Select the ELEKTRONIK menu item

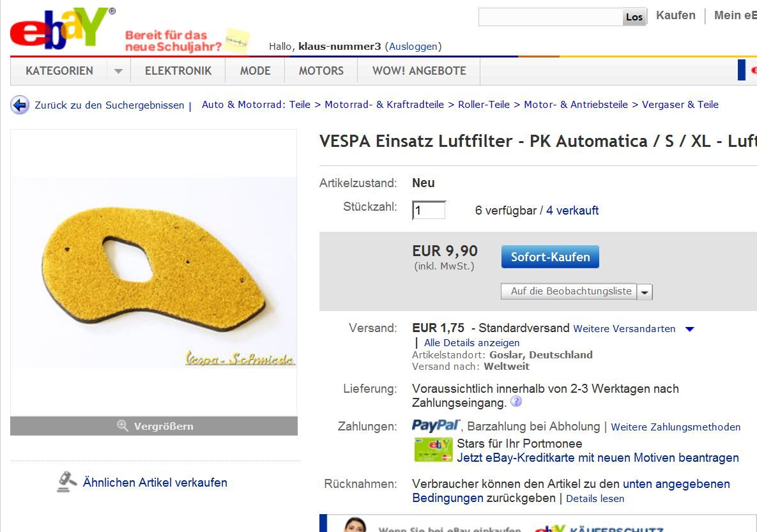point(178,71)
